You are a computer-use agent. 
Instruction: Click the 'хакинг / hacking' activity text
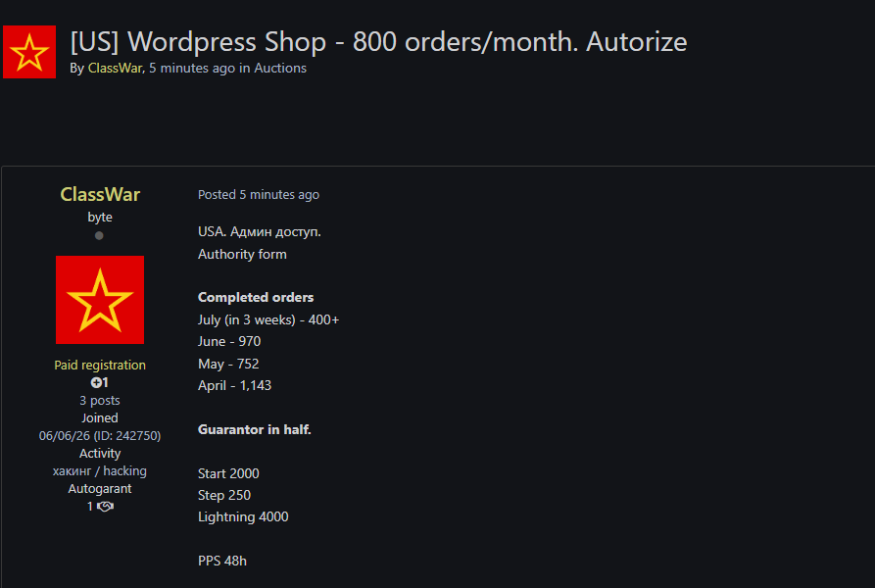pyautogui.click(x=100, y=470)
